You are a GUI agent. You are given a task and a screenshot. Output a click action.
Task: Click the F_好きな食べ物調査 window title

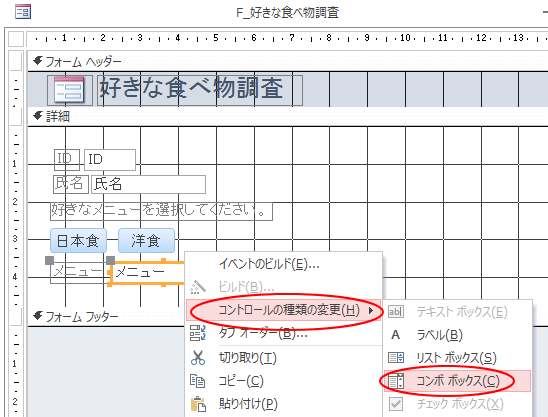[287, 13]
